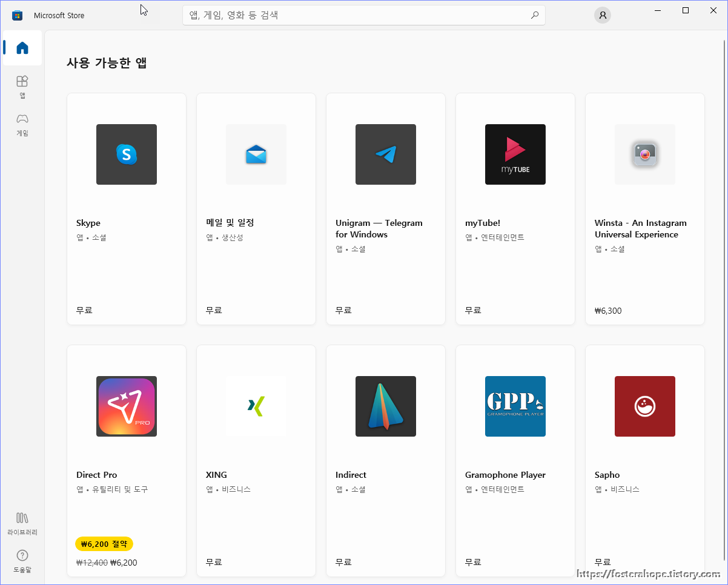Minimize the Microsoft Store window

[x=658, y=10]
